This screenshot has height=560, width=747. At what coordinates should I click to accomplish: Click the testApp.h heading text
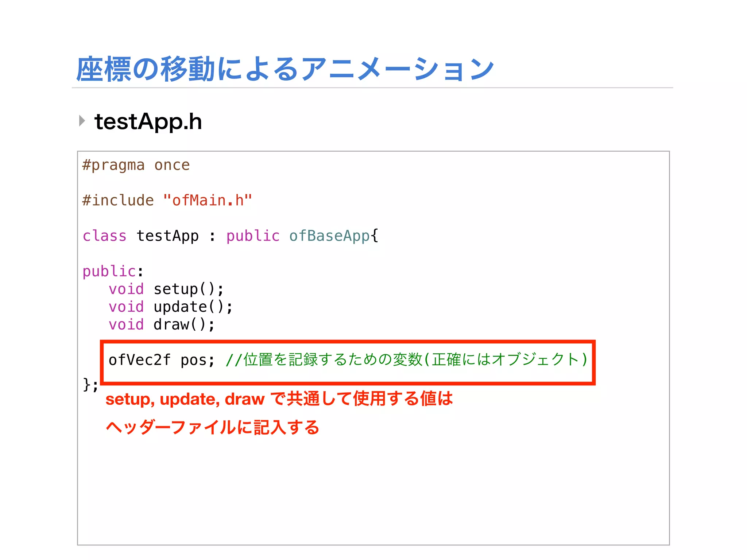pos(148,122)
